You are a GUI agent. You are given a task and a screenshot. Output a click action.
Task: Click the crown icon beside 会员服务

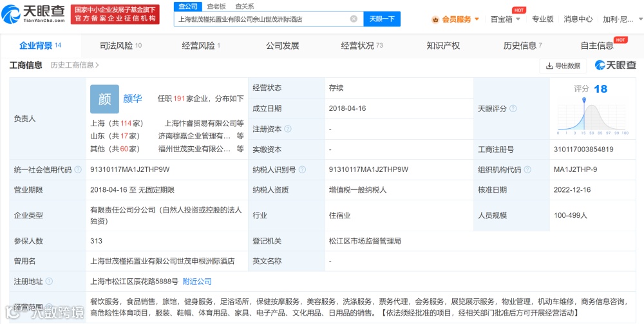(435, 19)
